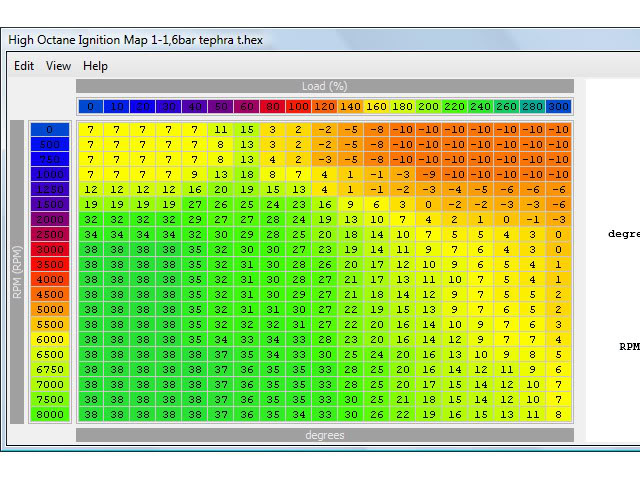Select the 80 load column header
Viewport: 640px width, 480px height.
coord(273,107)
